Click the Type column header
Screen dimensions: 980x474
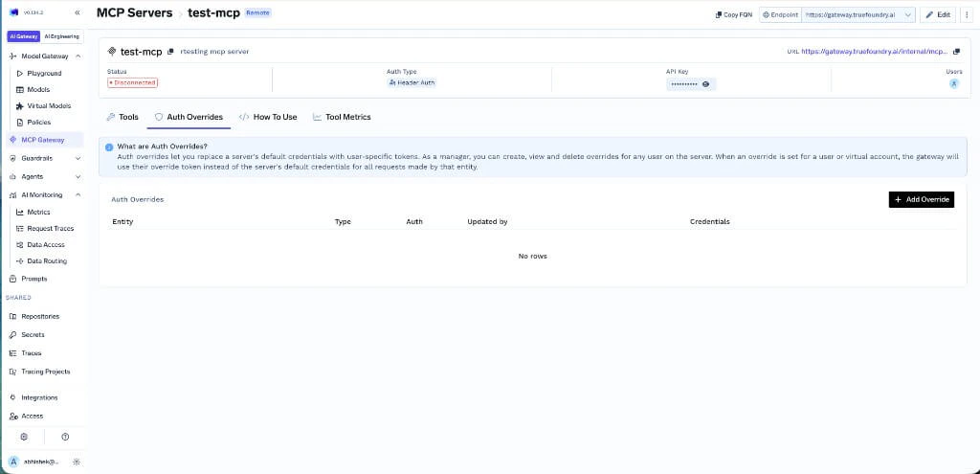point(343,222)
